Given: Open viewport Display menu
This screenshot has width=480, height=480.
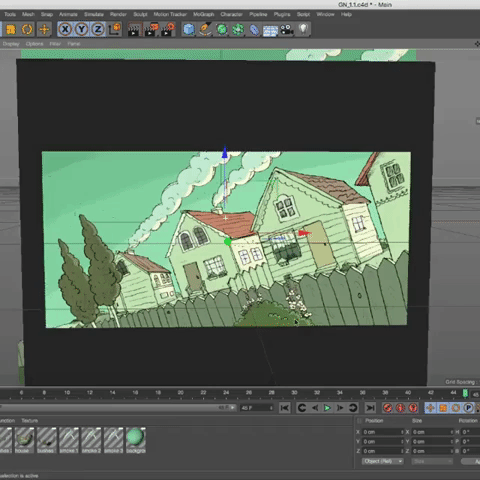Looking at the screenshot, I should [x=11, y=44].
